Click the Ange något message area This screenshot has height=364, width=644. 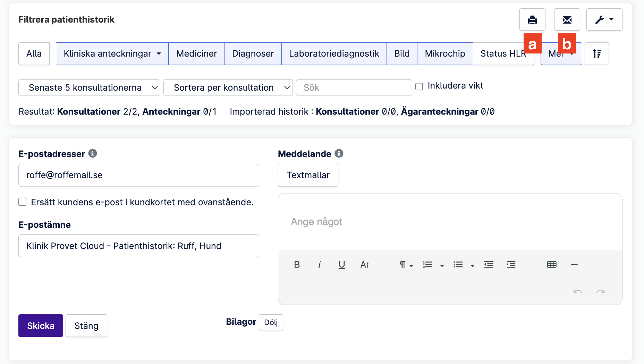point(450,222)
